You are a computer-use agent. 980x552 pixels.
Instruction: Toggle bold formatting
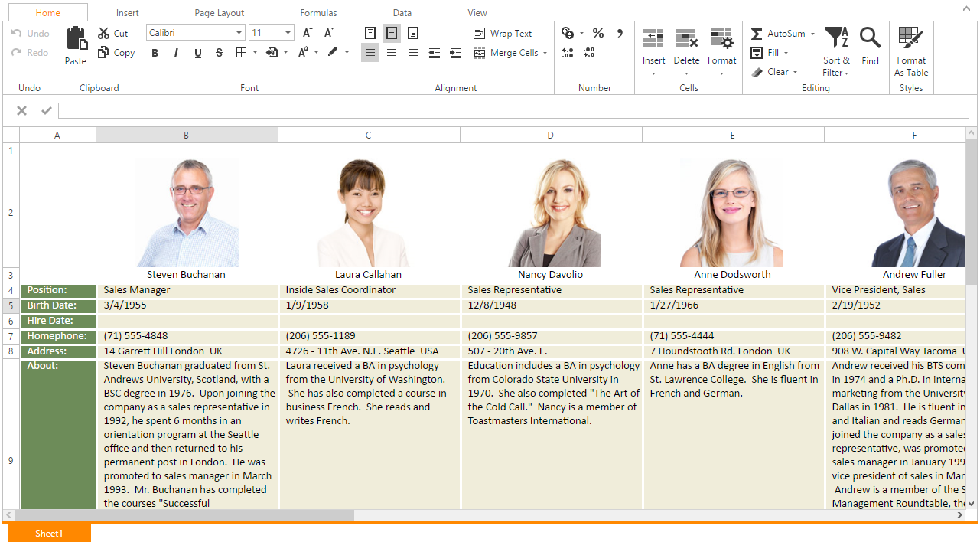(x=155, y=53)
